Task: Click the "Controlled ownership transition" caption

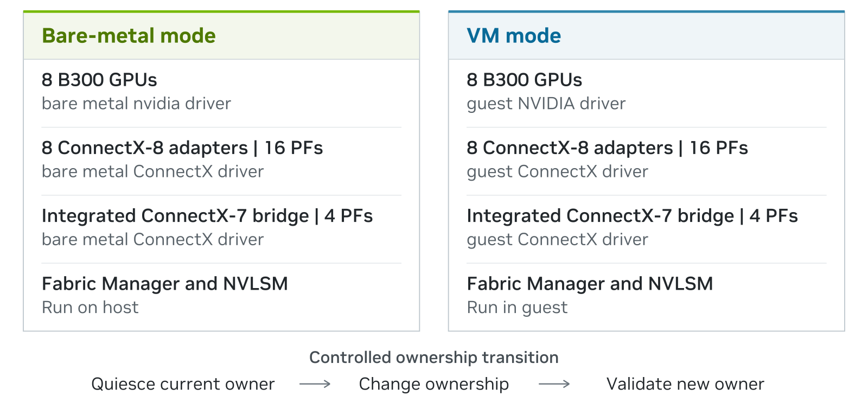Action: pos(434,357)
